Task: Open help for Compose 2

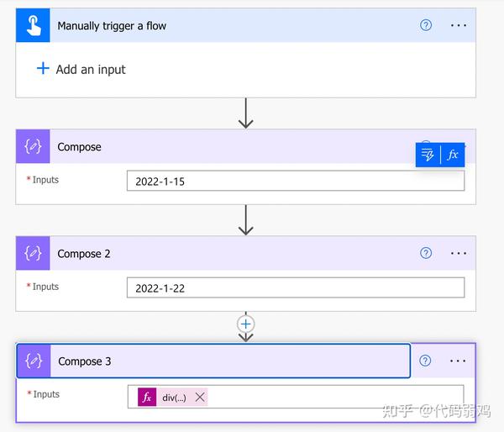Action: click(426, 253)
